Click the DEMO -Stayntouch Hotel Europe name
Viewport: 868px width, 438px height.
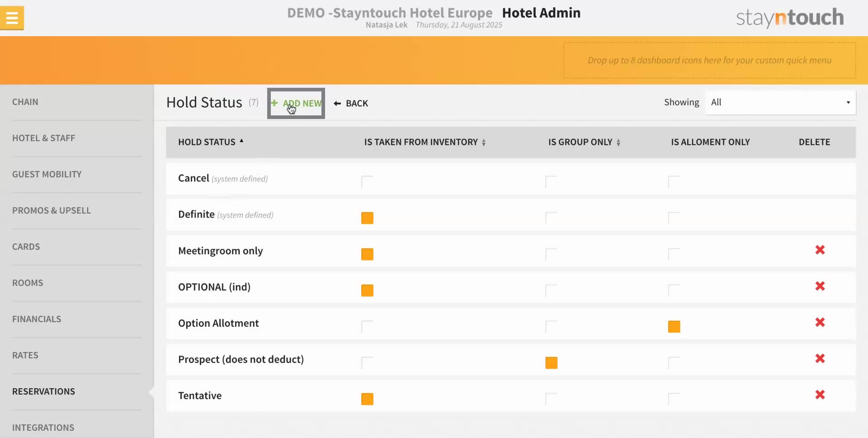390,13
